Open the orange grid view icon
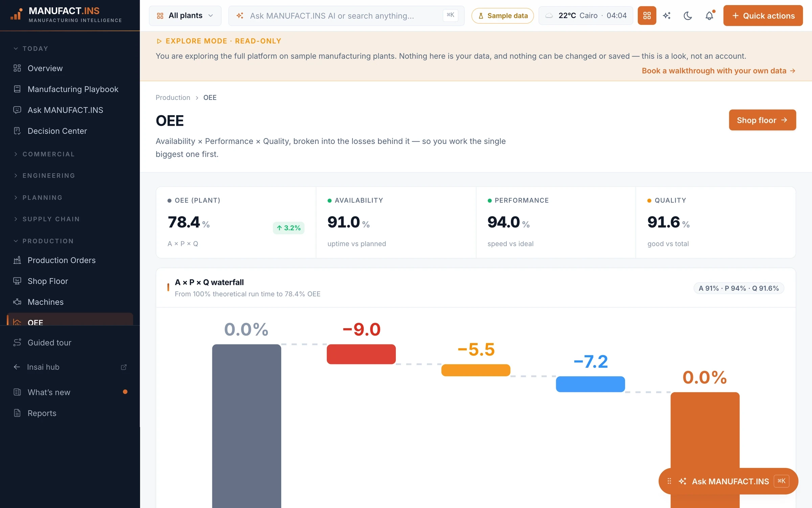The height and width of the screenshot is (508, 812). (x=647, y=16)
